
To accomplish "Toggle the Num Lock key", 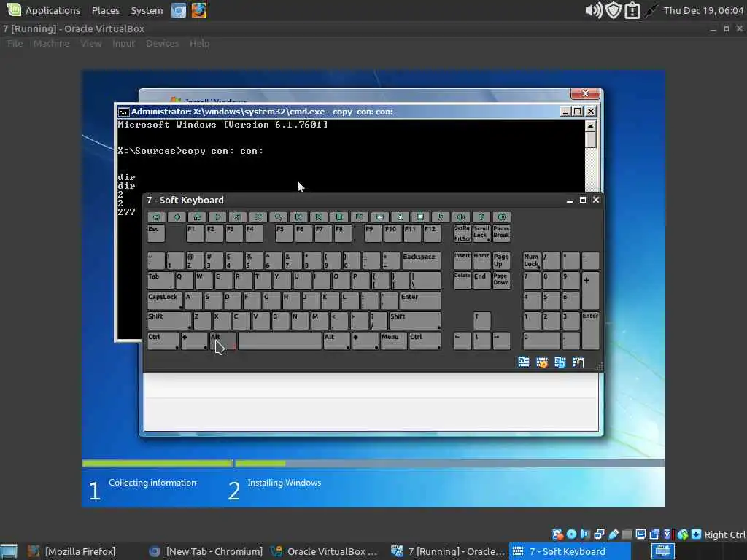I will coord(532,260).
